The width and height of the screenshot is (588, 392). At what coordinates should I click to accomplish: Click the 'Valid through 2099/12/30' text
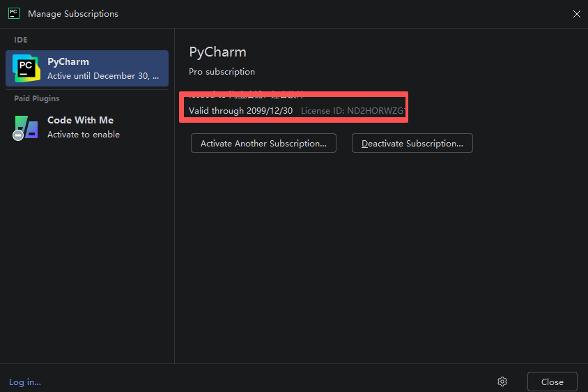pos(241,111)
